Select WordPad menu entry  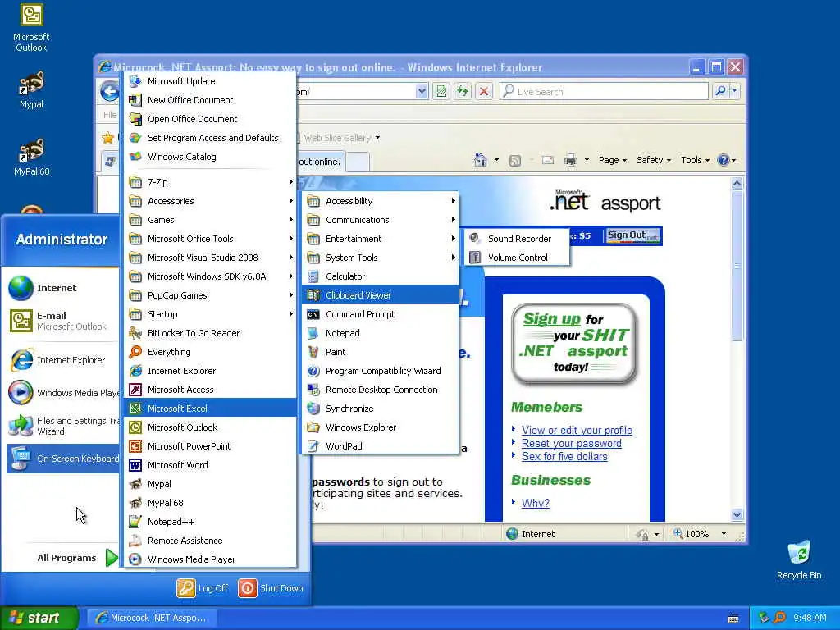point(381,446)
